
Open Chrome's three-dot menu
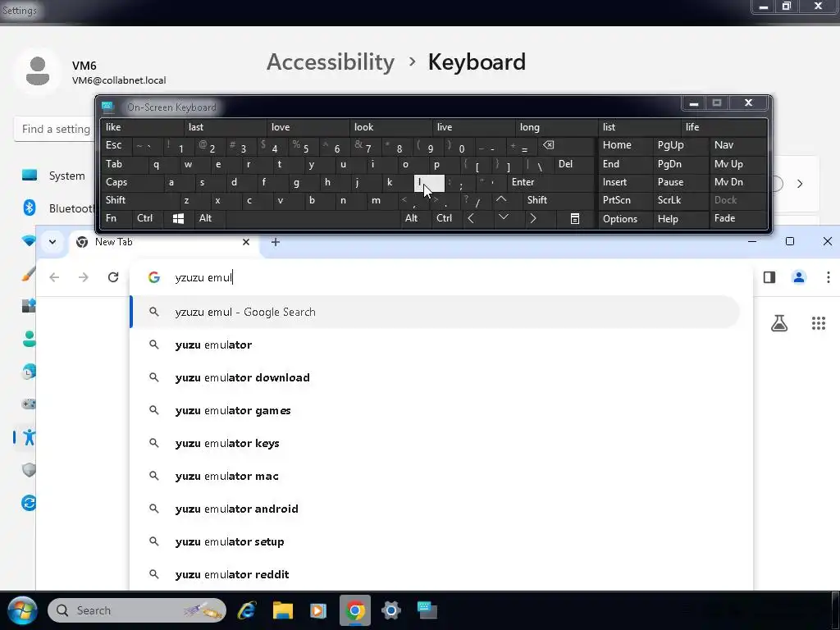829,277
